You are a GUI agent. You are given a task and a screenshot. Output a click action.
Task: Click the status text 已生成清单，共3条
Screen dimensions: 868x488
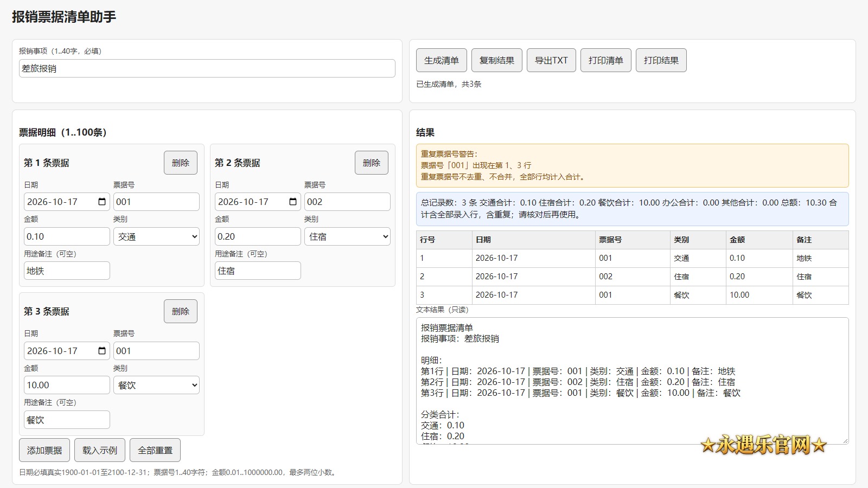point(449,84)
